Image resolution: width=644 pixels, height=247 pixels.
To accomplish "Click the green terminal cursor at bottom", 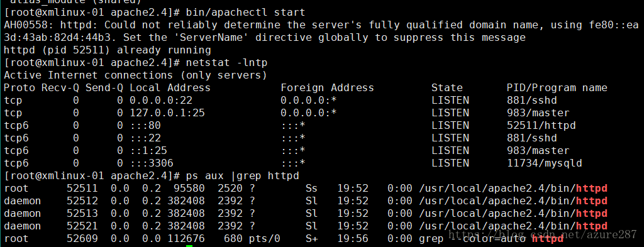I will click(189, 246).
